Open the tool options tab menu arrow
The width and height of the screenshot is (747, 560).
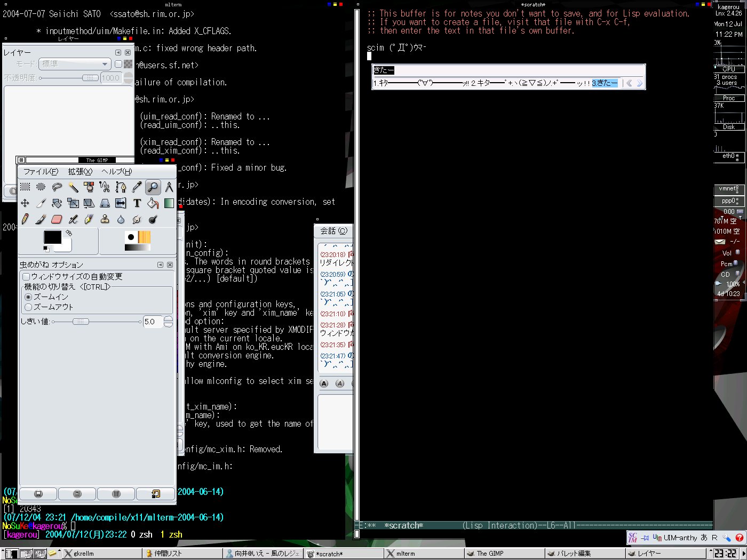[x=160, y=265]
